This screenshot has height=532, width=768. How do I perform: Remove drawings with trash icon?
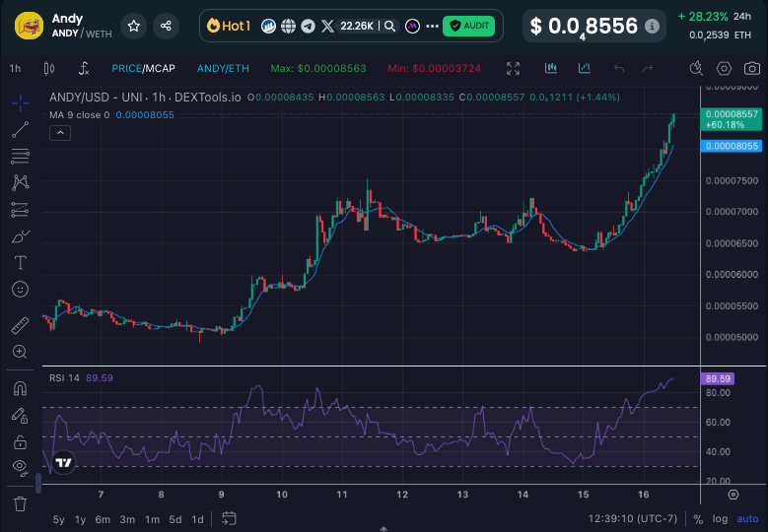20,503
